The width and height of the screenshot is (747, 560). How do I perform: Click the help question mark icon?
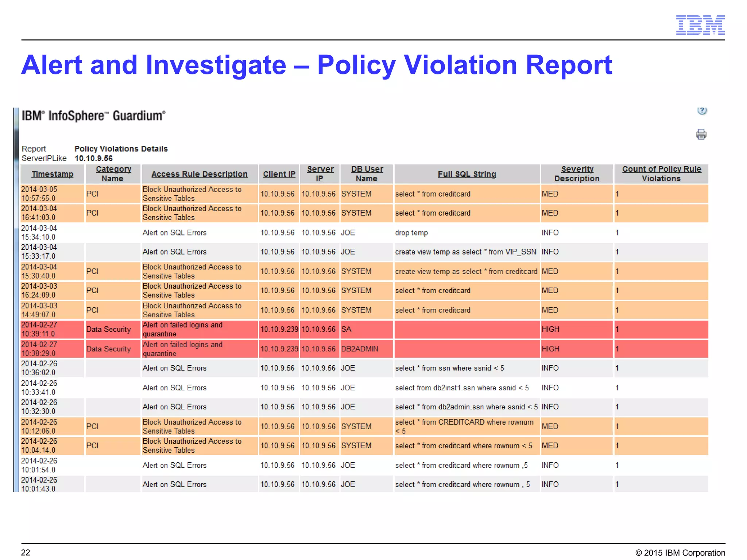[702, 110]
